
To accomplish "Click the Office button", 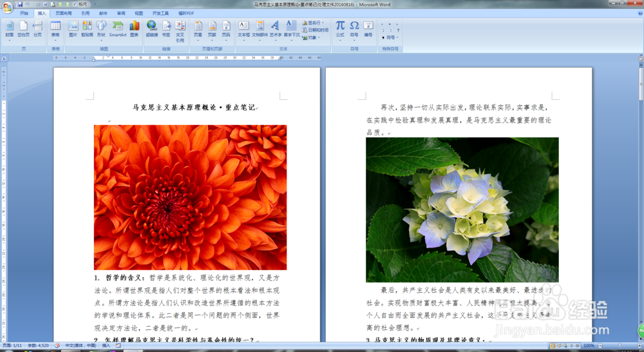I will [x=7, y=8].
